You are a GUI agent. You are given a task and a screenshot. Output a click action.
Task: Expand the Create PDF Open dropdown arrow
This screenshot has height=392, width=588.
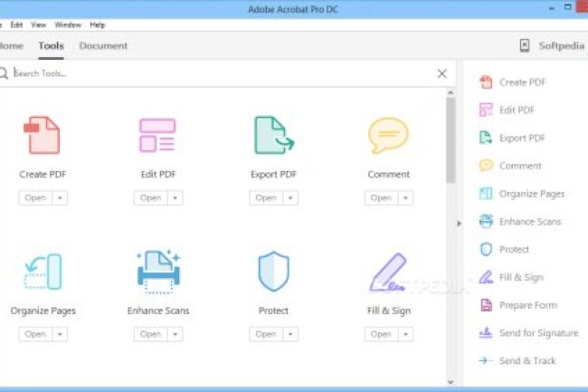[x=60, y=197]
